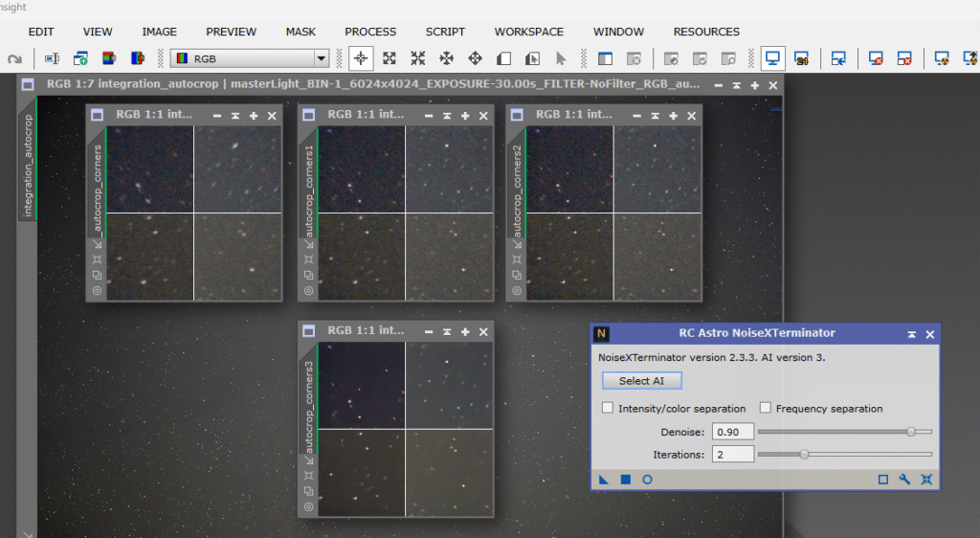The image size is (980, 538).
Task: Select the crosshair readout mode tool
Action: tap(361, 58)
